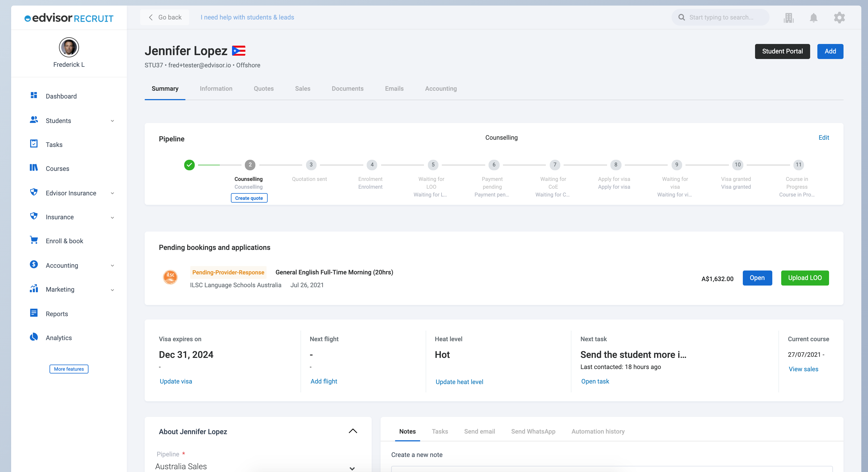Screen dimensions: 868x472
Task: Click the Student Portal button
Action: tap(782, 51)
